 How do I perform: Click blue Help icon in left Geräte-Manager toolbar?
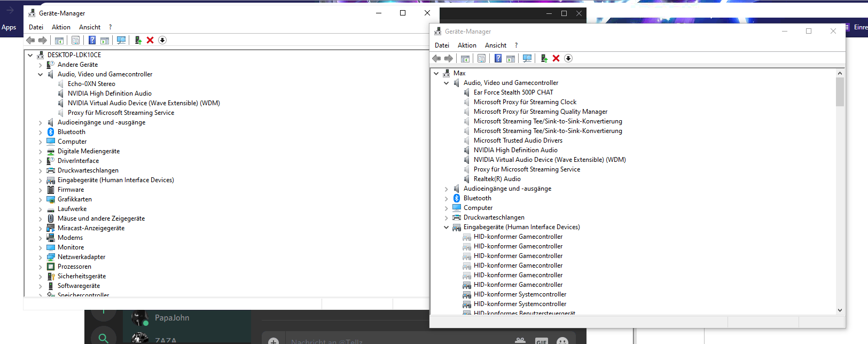tap(92, 40)
